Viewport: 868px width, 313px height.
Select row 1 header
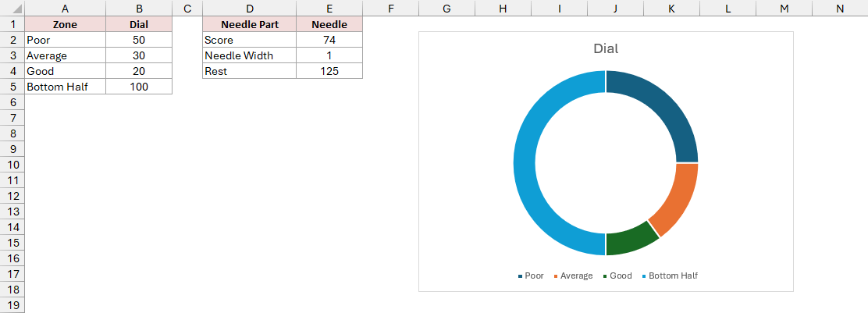tap(12, 24)
